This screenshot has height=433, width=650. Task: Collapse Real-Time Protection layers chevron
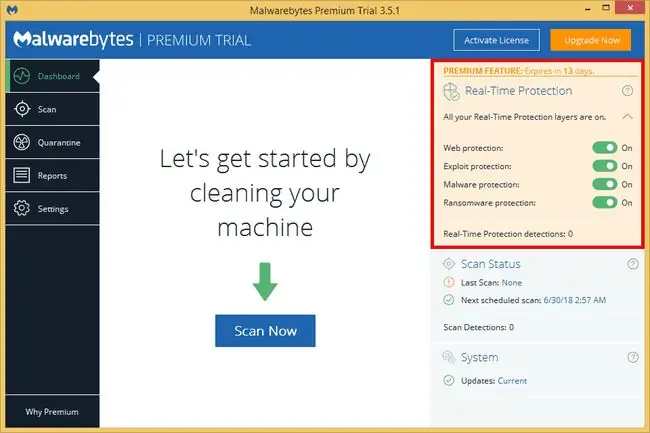coord(627,117)
